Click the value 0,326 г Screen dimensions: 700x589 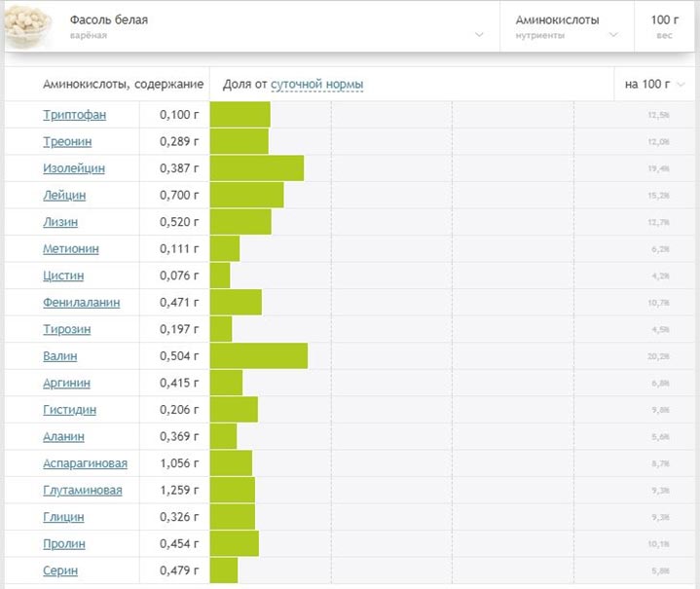coord(179,517)
